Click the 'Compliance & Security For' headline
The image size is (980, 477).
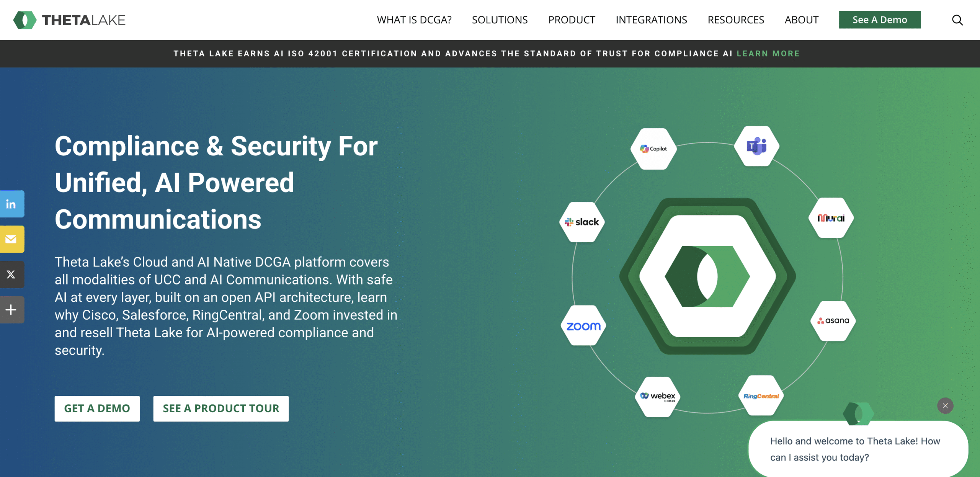[x=216, y=146]
